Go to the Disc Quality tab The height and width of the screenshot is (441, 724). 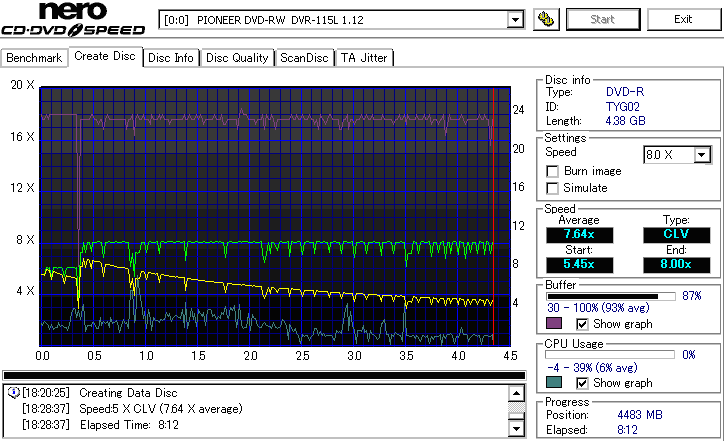click(x=237, y=58)
